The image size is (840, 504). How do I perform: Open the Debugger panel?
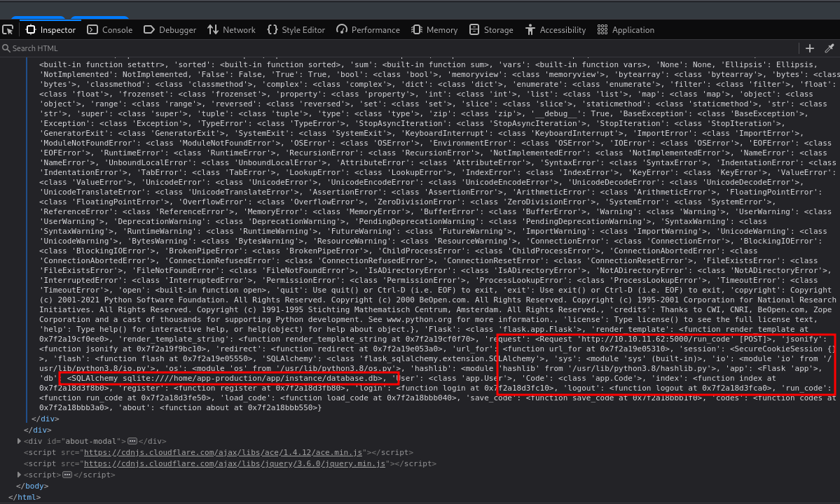coord(170,30)
